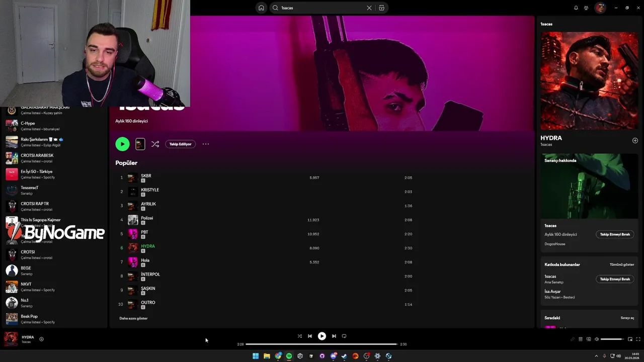
Task: Open the CROTSI ARABESK playlist
Action: (x=54, y=158)
